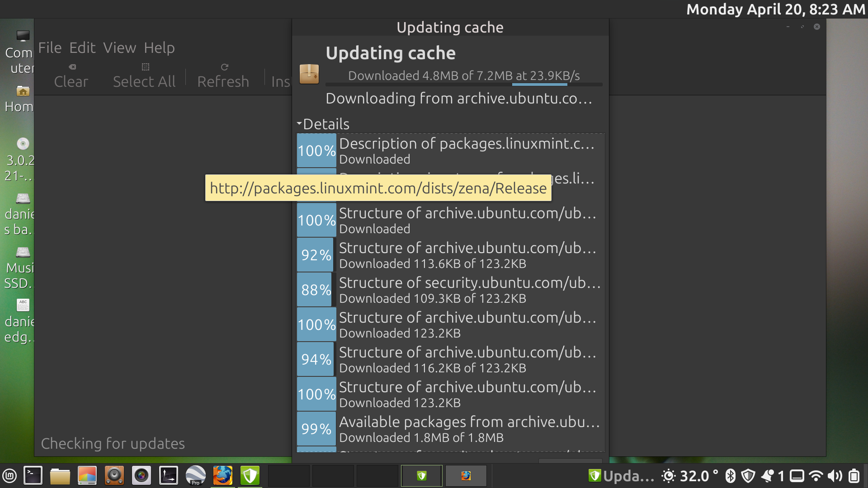Screen dimensions: 868x488
Task: Open the Home desktop folder icon
Action: coord(19,99)
